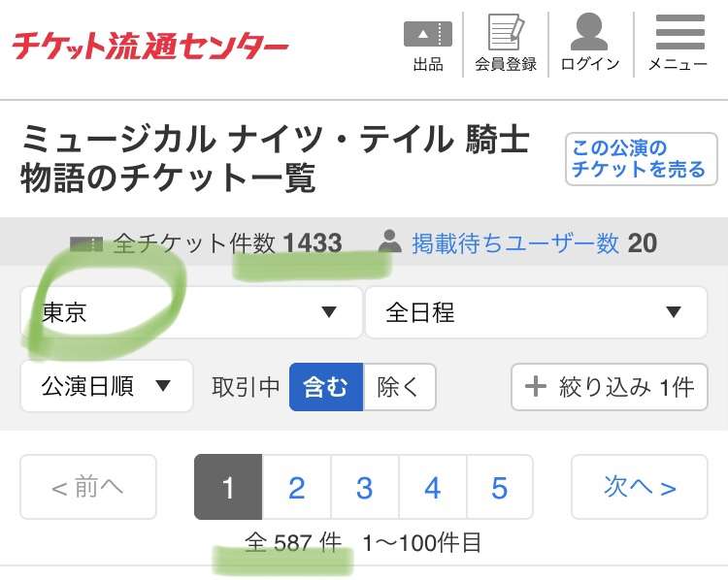Open the hamburger メニュー icon
The image size is (728, 580).
coord(680,32)
